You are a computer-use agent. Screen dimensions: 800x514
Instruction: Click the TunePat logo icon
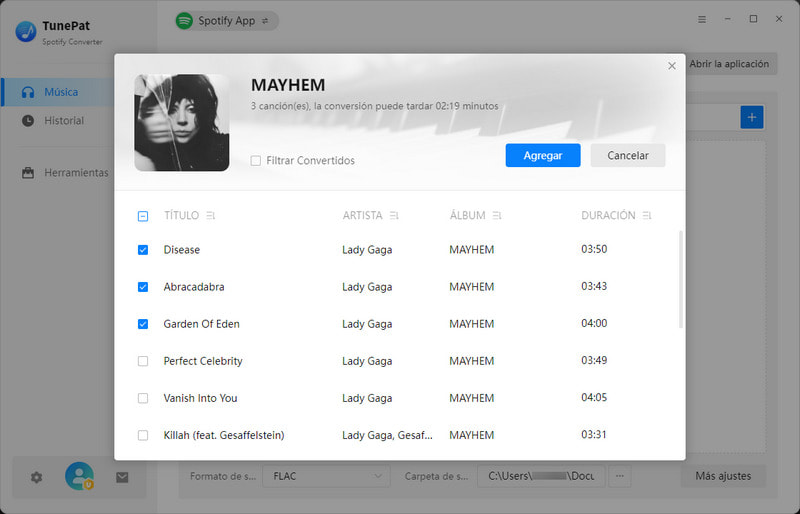pos(26,32)
